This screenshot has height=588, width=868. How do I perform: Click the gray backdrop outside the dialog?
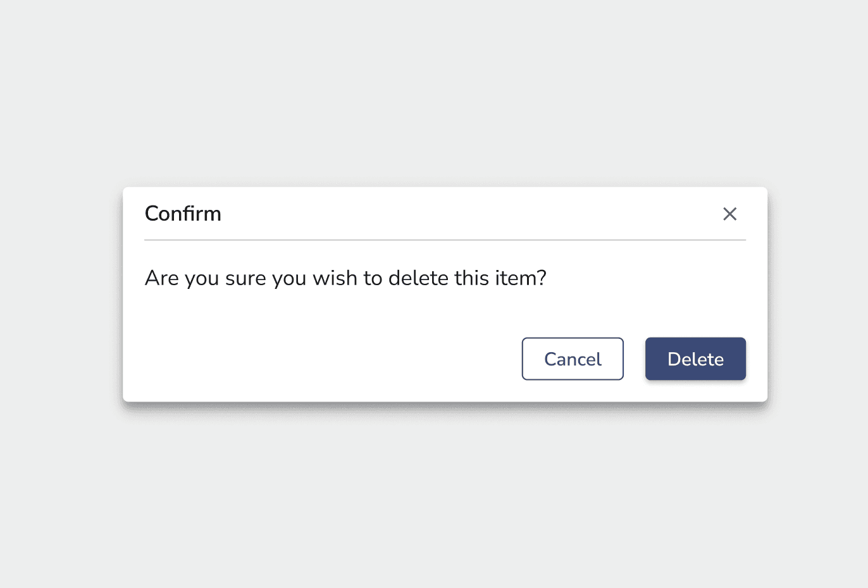point(433,506)
